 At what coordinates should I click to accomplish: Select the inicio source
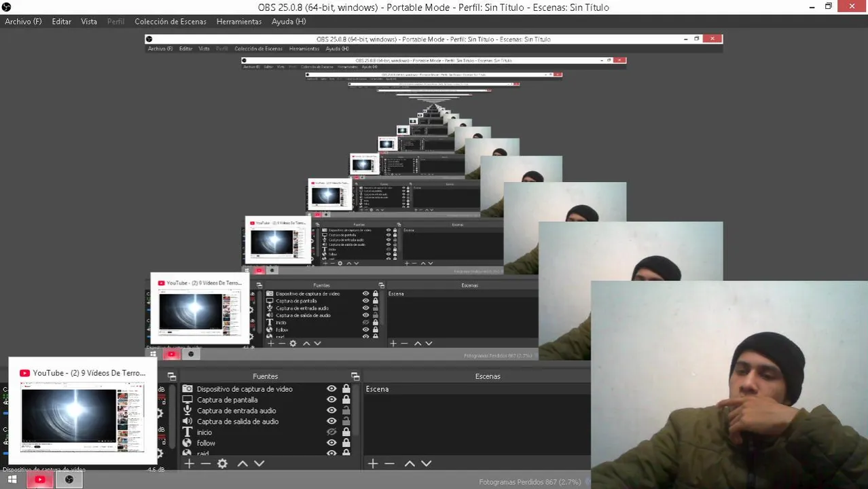204,433
